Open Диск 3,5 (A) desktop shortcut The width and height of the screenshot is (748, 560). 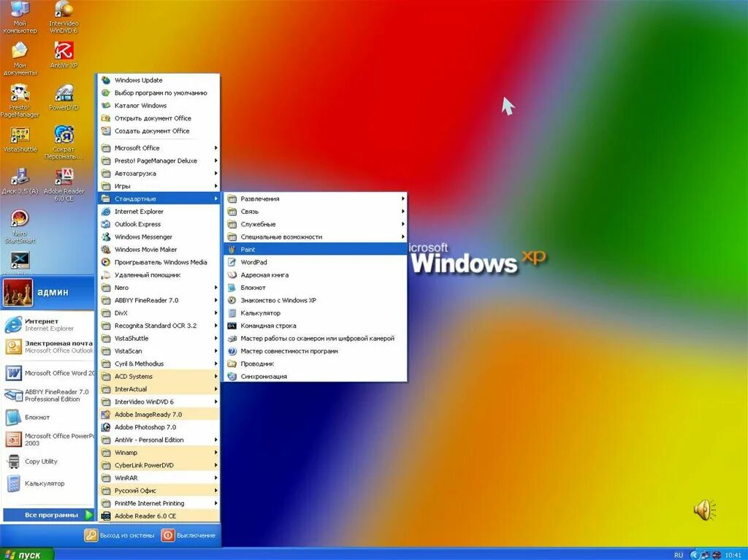[20, 181]
